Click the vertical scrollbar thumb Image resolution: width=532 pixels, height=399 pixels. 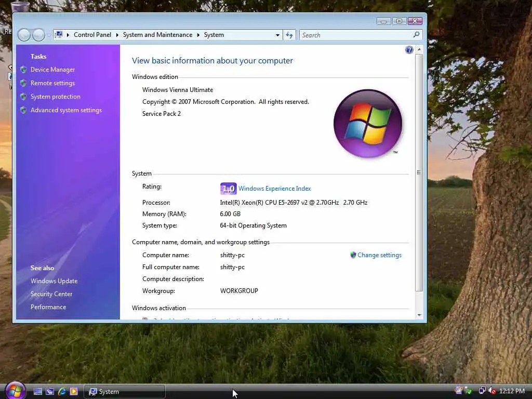point(419,172)
